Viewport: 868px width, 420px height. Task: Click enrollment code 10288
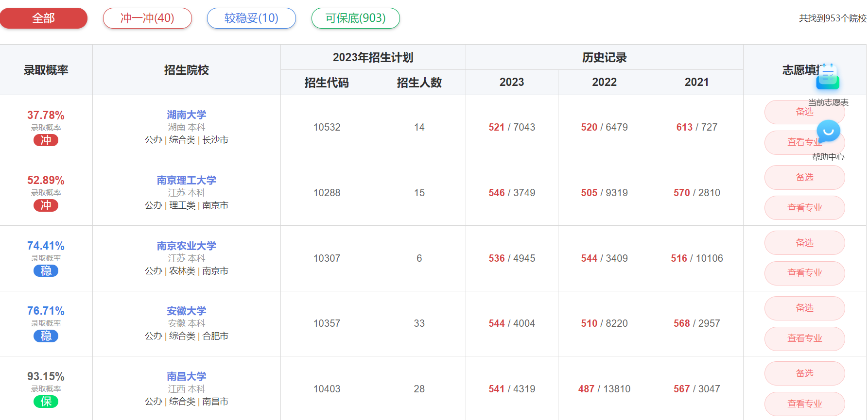tap(327, 193)
